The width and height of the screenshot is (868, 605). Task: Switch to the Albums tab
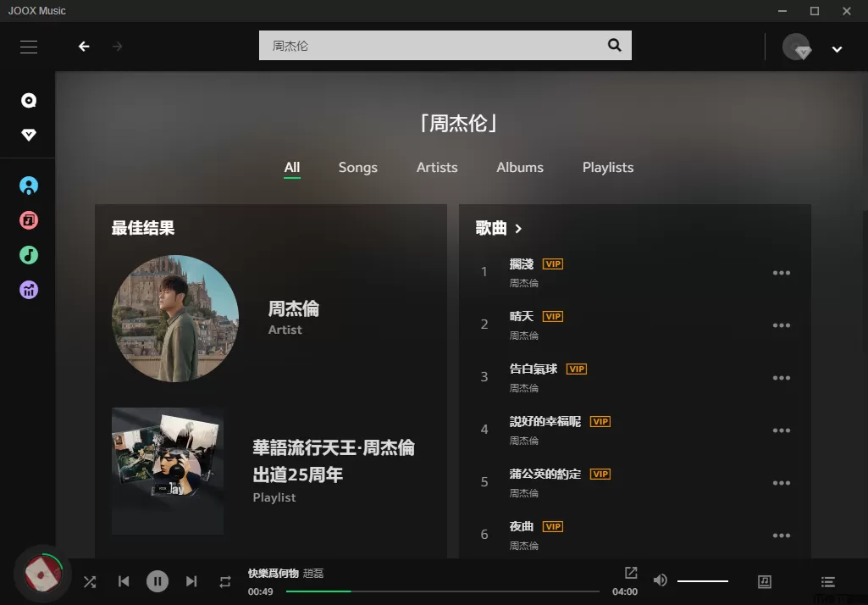(x=520, y=167)
